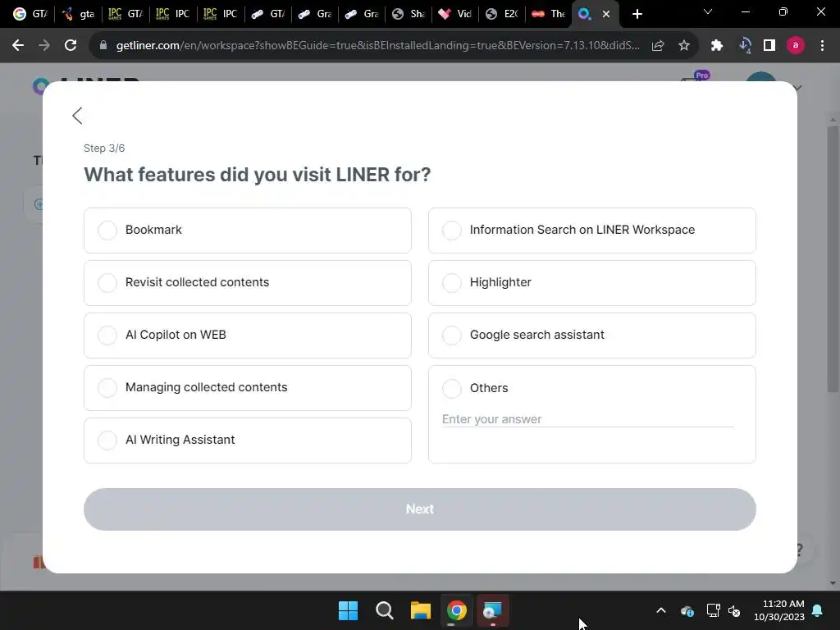
Task: Click the getliner.com address bar
Action: [377, 46]
